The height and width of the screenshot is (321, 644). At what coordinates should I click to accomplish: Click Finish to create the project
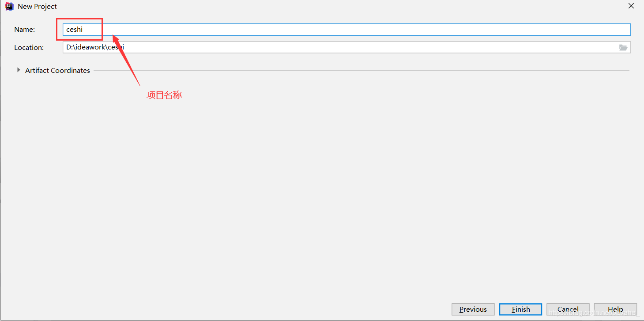pos(521,309)
